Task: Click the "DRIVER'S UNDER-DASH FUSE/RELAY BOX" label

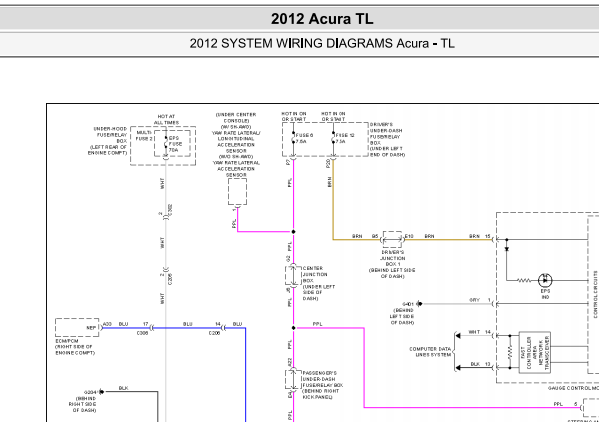Action: click(x=386, y=134)
